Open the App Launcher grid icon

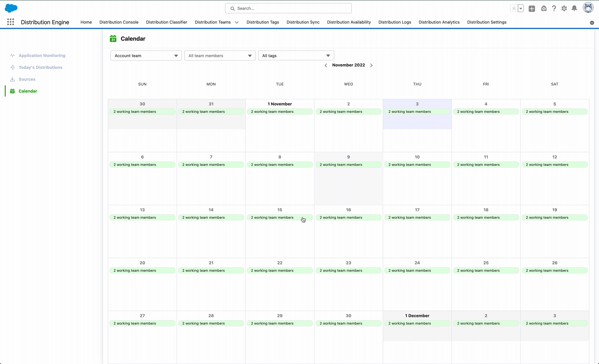(10, 22)
